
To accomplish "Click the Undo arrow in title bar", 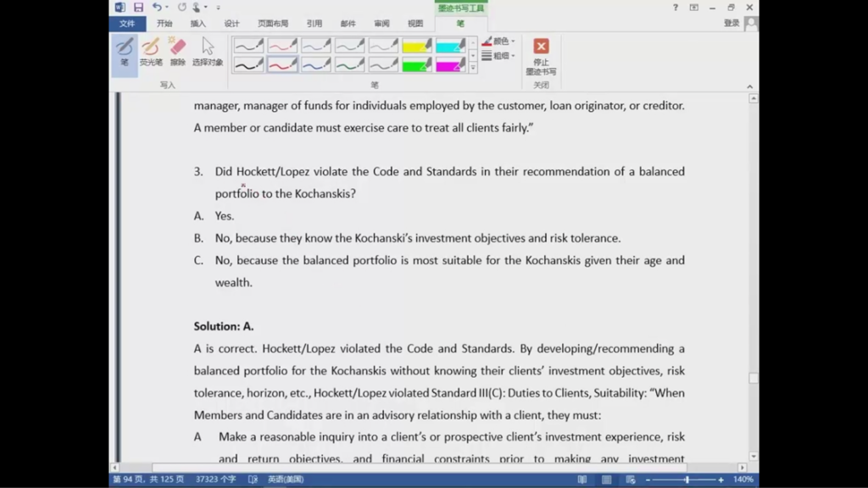I will pos(157,8).
